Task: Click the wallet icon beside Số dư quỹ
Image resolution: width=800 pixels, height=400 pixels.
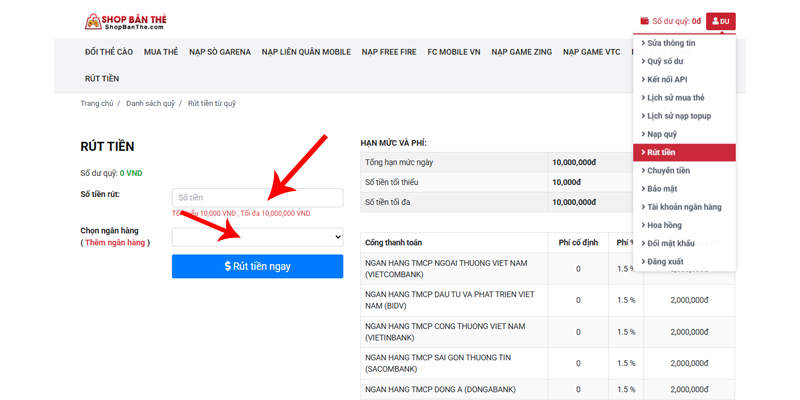Action: coord(644,21)
